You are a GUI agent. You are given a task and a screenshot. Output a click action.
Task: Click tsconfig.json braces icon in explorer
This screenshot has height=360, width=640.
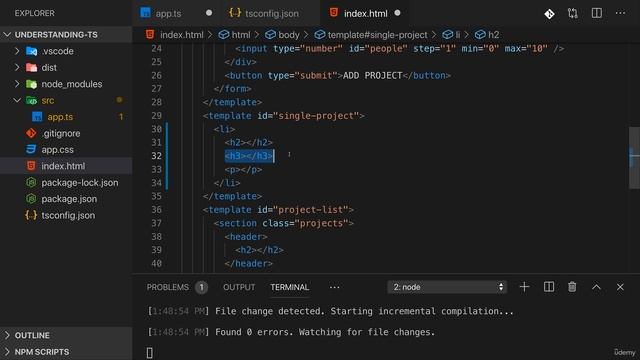31,215
